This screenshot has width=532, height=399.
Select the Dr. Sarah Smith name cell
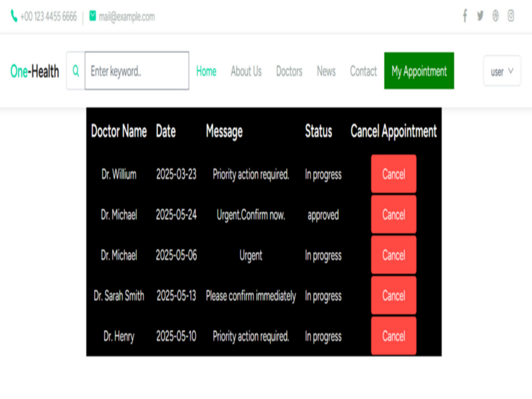tap(119, 295)
